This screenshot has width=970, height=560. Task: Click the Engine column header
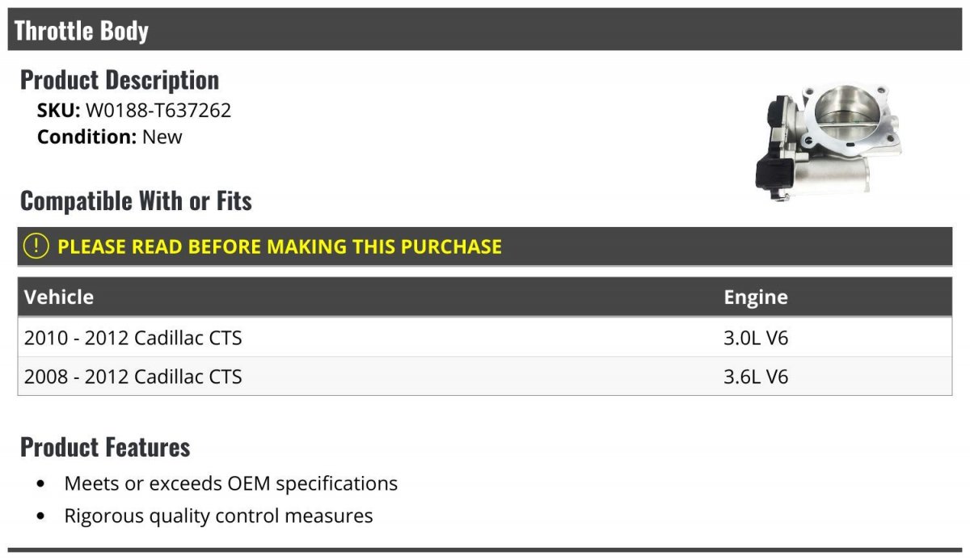click(x=756, y=297)
